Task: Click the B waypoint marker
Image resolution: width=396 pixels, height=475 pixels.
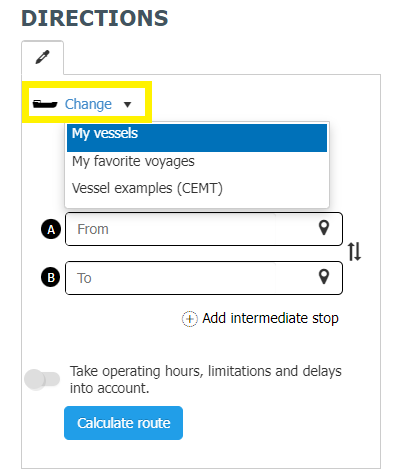Action: (x=51, y=277)
